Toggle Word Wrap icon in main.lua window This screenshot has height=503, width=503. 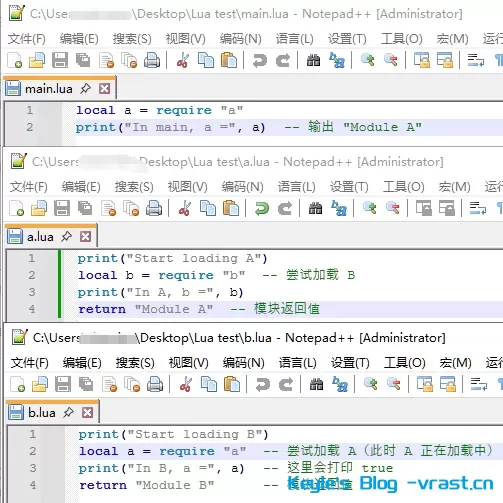[476, 61]
